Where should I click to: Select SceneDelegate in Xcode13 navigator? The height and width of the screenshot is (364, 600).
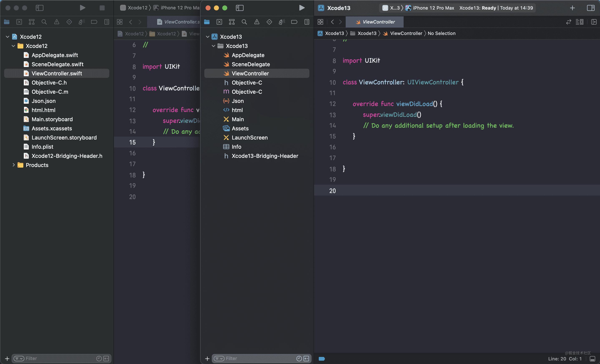[257, 64]
